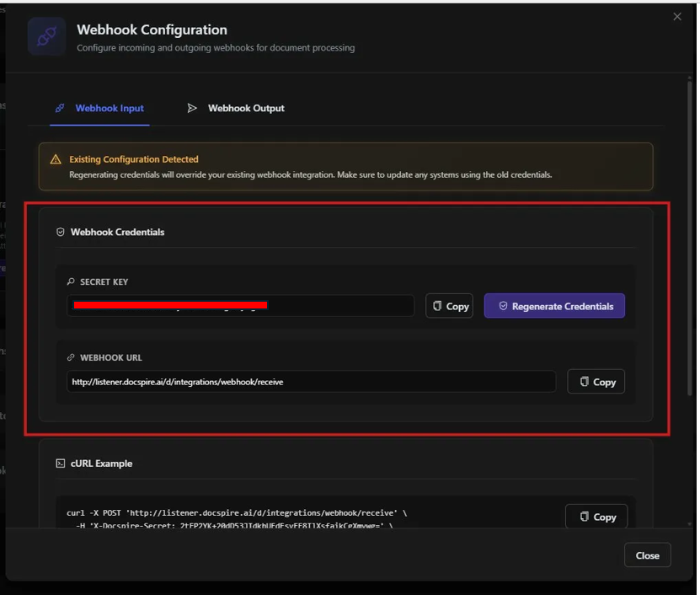The image size is (700, 595).
Task: Click Regenerate Credentials button
Action: coord(554,306)
